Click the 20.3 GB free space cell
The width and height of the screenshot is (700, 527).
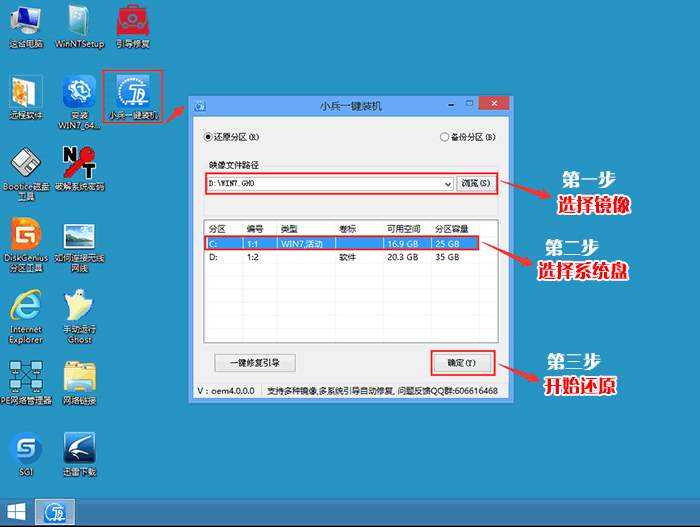pyautogui.click(x=403, y=257)
